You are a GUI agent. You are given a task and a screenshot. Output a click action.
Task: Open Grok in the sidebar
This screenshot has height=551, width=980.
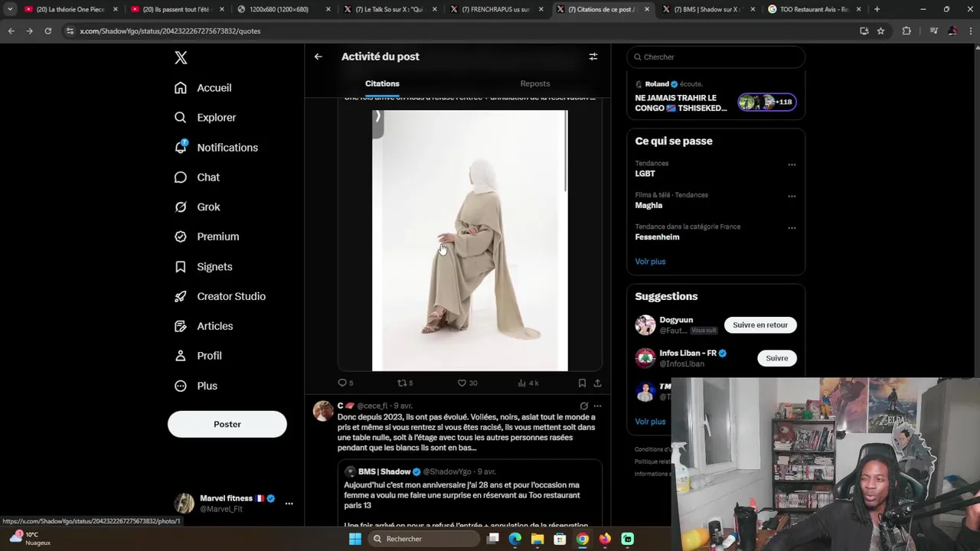click(x=197, y=207)
